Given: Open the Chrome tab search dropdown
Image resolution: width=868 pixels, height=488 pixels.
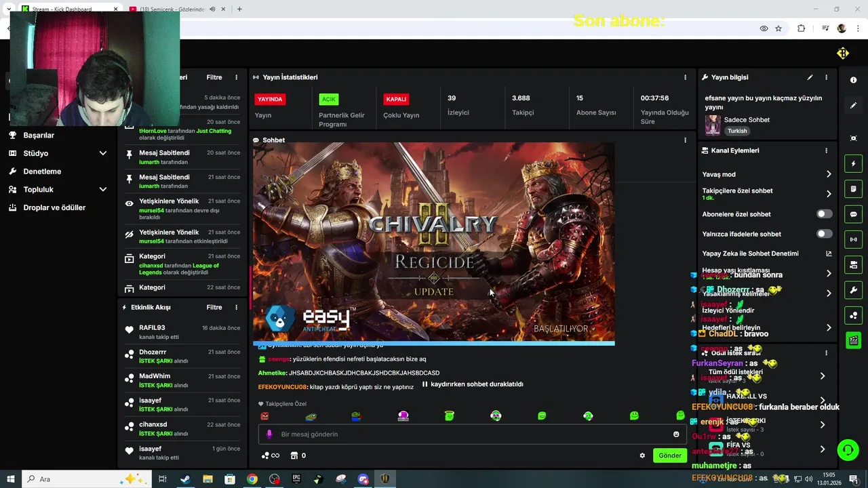Looking at the screenshot, I should (x=7, y=9).
